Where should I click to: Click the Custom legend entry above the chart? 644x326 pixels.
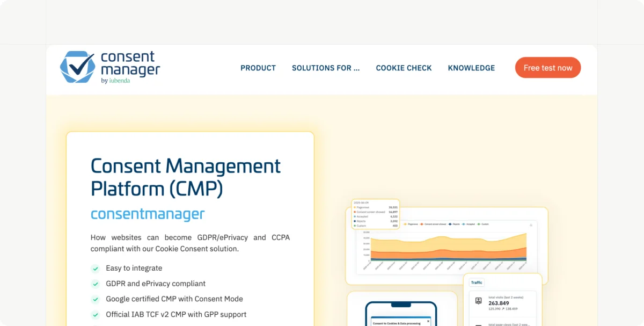(x=482, y=224)
